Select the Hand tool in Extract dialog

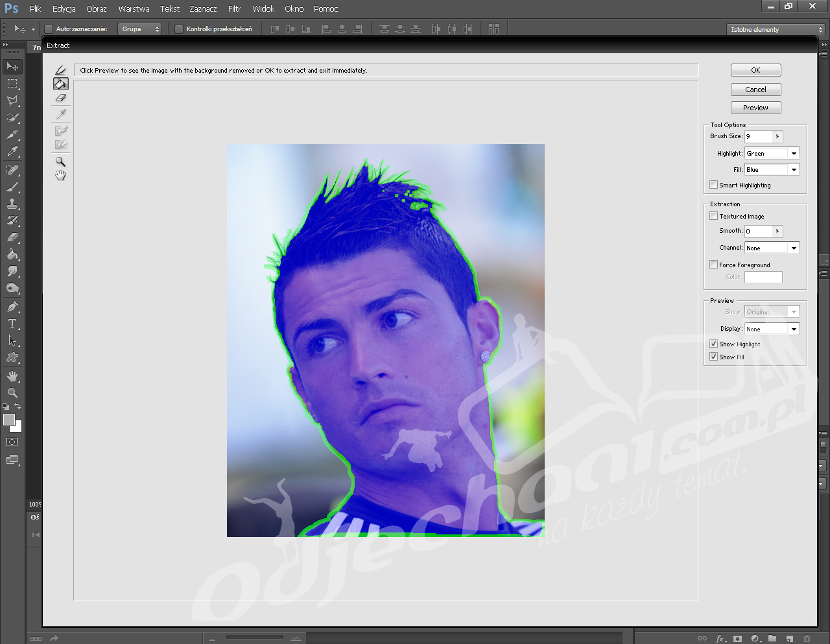pos(60,176)
